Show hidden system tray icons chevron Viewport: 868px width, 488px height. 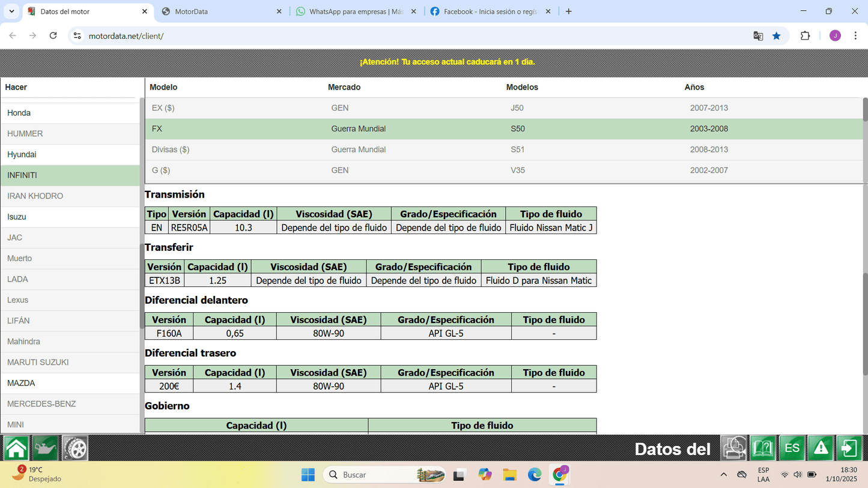coord(724,475)
